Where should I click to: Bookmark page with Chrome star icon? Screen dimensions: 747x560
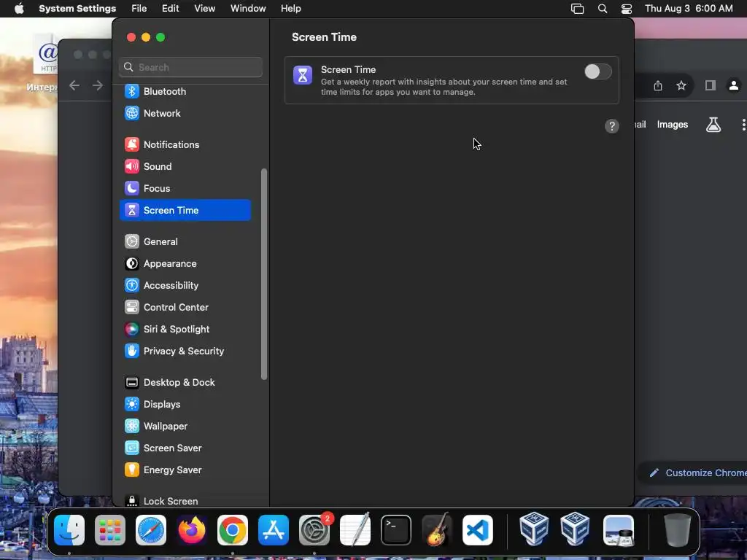point(681,86)
